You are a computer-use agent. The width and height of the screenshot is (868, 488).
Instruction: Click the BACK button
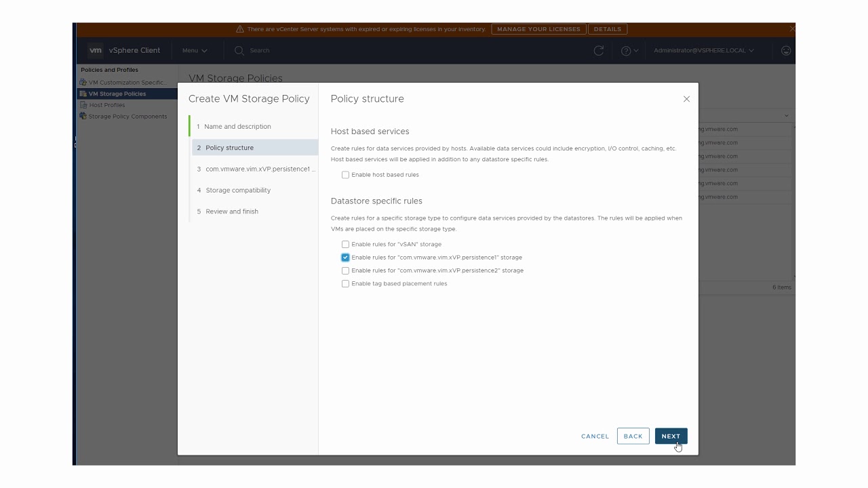point(633,436)
